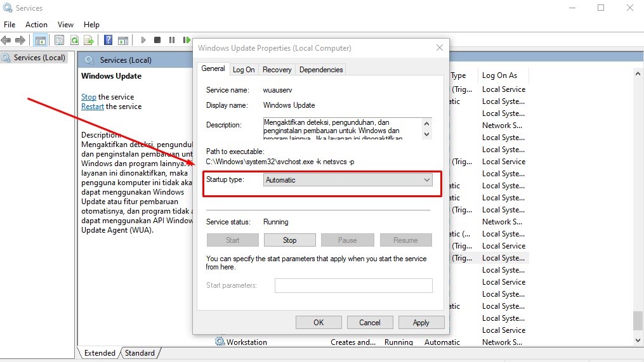This screenshot has width=644, height=362.
Task: Maximize the Services window
Action: (x=601, y=8)
